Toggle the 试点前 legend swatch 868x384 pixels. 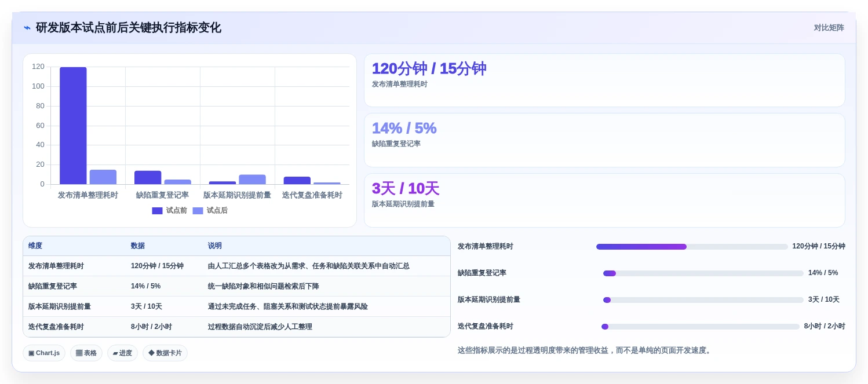(157, 211)
